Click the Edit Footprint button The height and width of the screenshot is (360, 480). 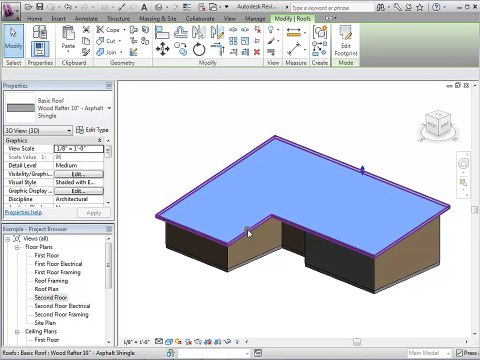click(346, 41)
